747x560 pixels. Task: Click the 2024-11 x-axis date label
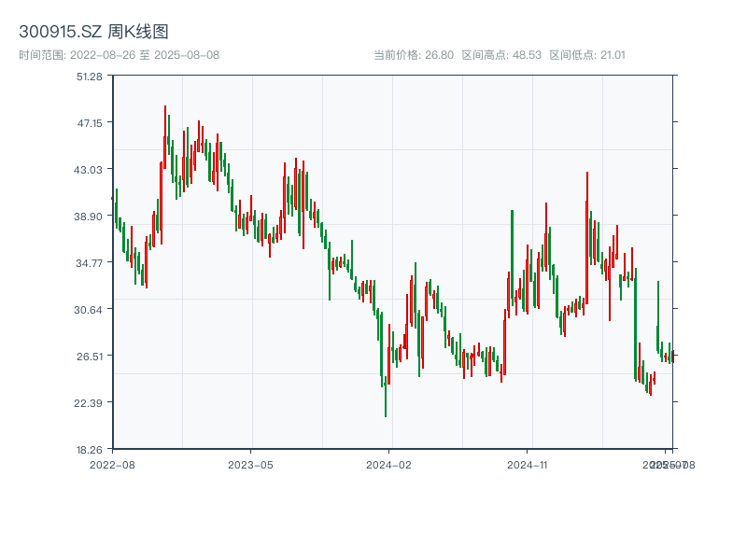pyautogui.click(x=528, y=464)
